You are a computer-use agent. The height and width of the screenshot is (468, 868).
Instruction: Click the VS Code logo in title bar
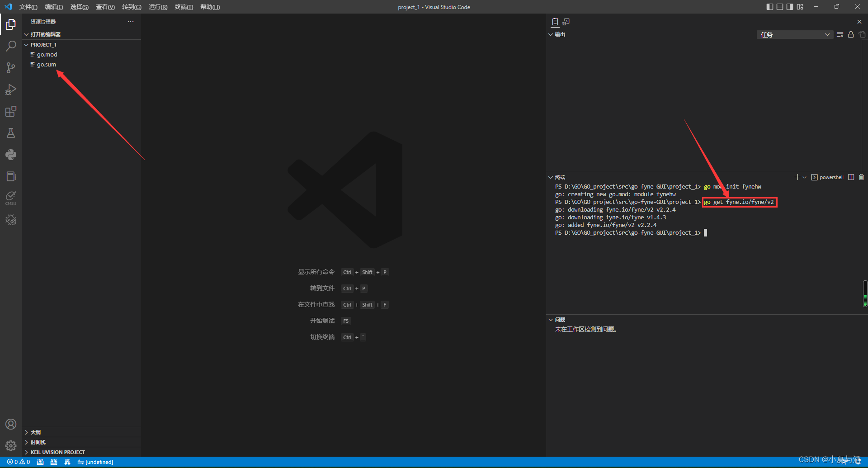pos(8,7)
